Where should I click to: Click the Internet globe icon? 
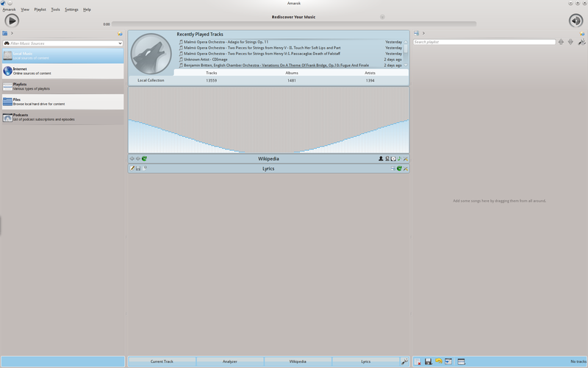point(7,71)
